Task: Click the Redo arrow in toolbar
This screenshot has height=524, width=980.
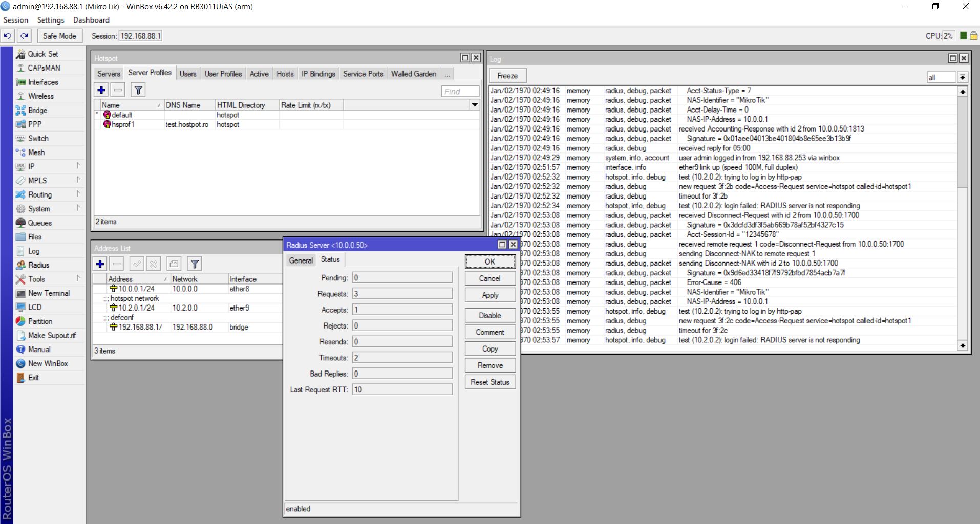Action: click(x=24, y=36)
